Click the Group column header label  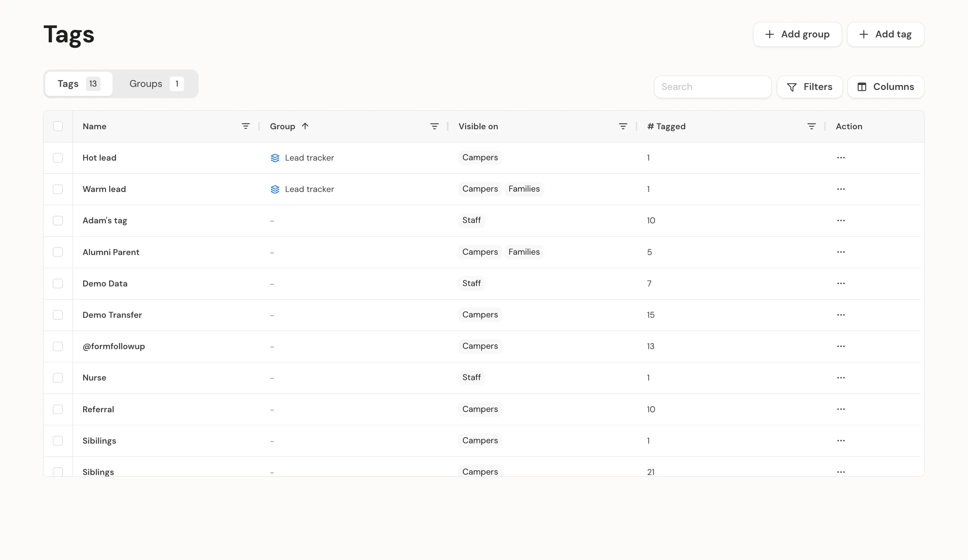[282, 126]
